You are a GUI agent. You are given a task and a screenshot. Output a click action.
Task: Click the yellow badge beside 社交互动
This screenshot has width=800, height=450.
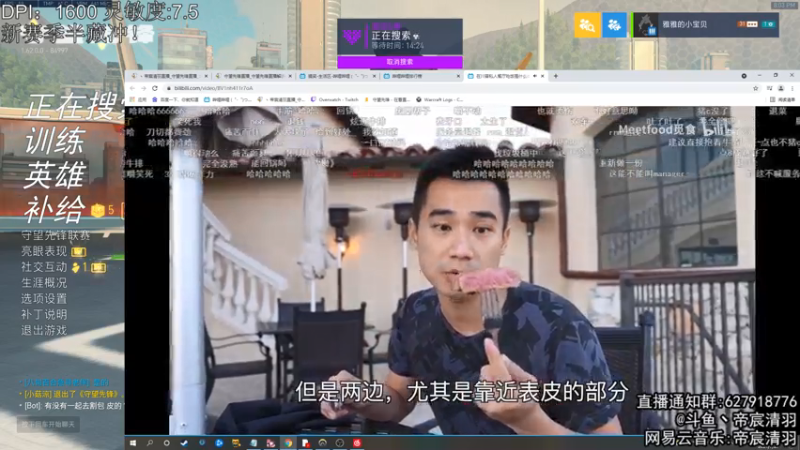click(98, 267)
